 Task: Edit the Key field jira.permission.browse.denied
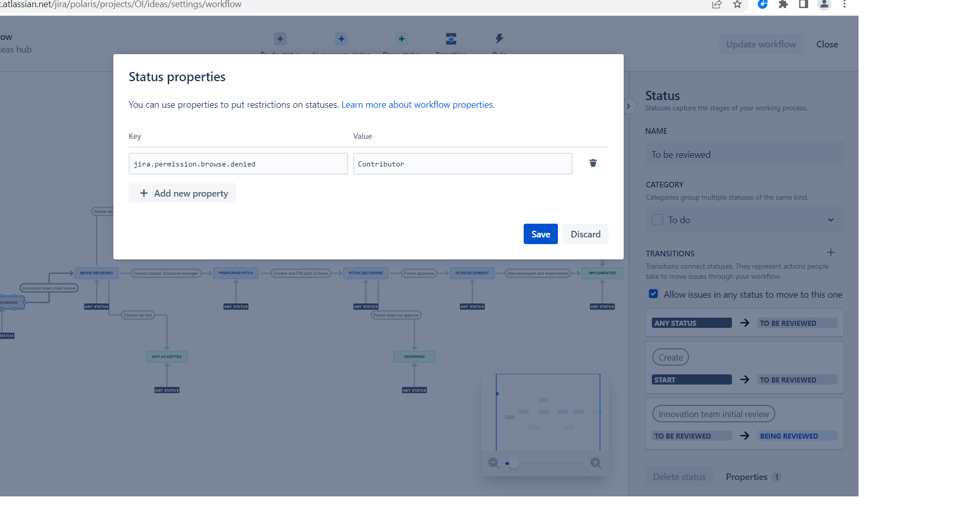(238, 164)
